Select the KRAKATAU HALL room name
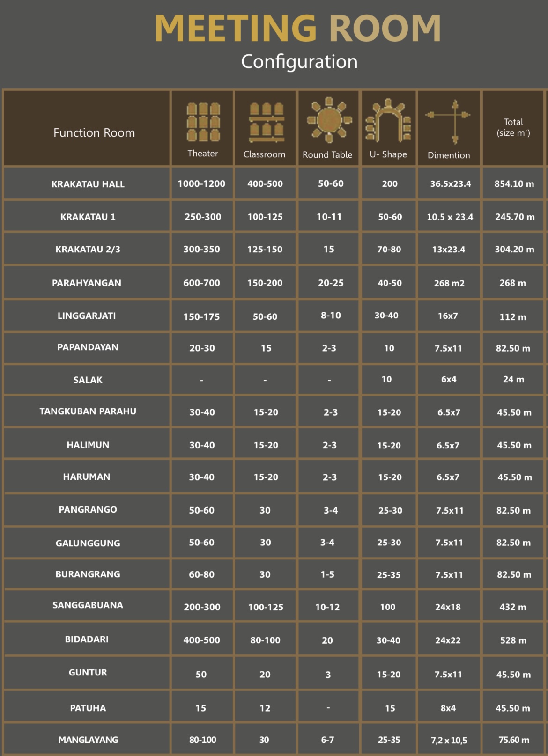Image resolution: width=548 pixels, height=756 pixels. coord(88,184)
